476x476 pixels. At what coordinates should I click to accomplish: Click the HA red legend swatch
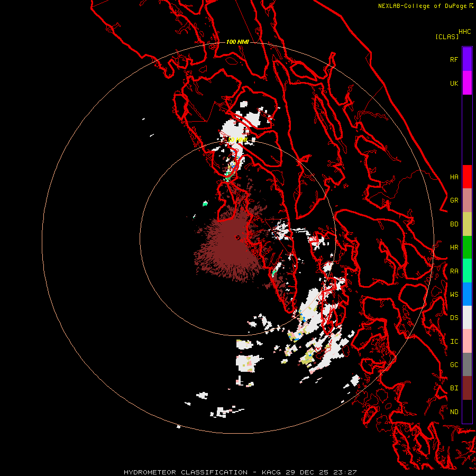pyautogui.click(x=467, y=177)
